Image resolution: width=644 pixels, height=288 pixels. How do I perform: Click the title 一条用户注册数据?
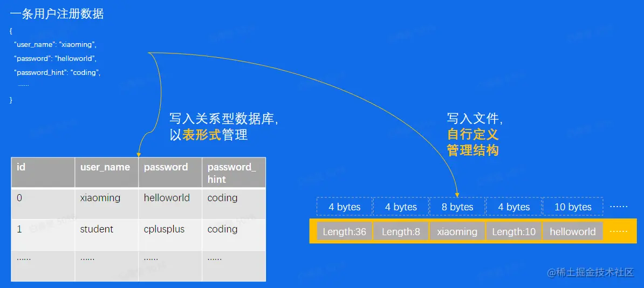coord(57,15)
